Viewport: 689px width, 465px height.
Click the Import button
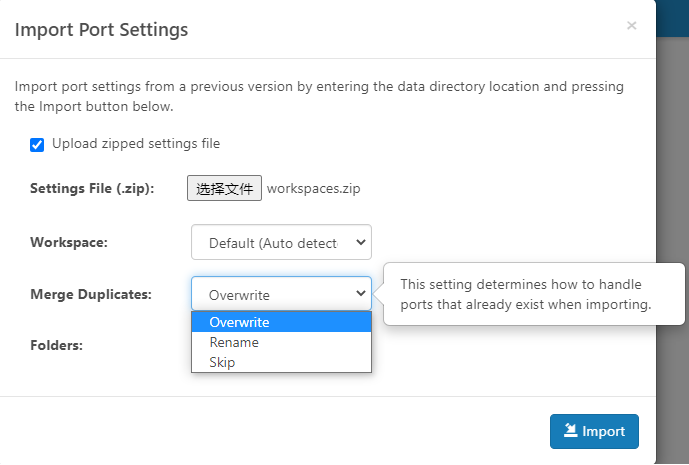594,431
